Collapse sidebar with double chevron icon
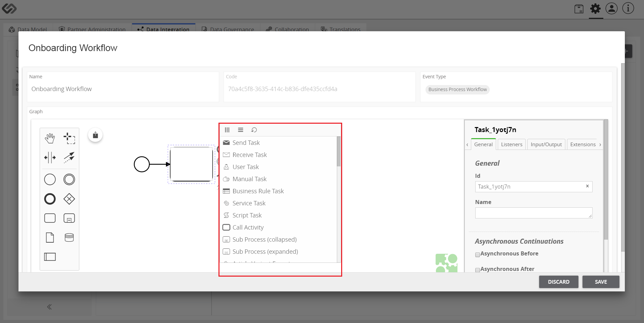The height and width of the screenshot is (323, 644). click(49, 307)
